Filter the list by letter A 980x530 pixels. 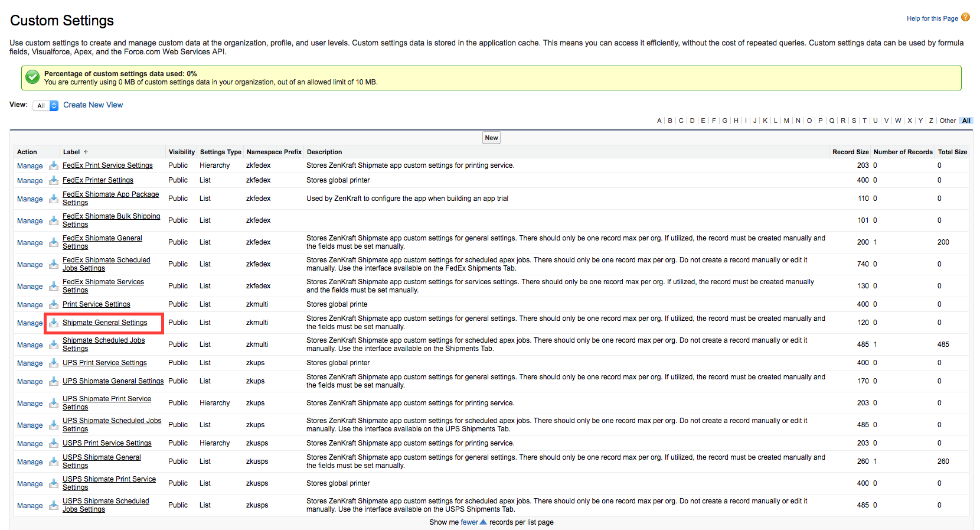(x=659, y=121)
